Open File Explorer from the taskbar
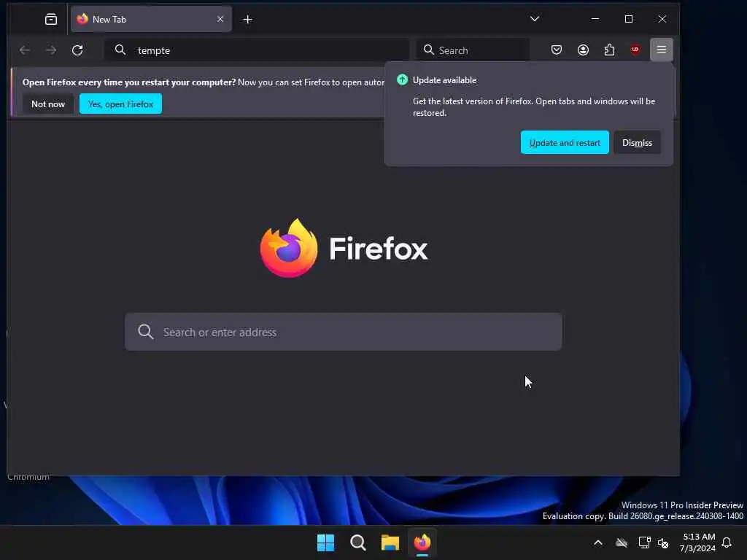Screen dimensions: 747x560 (390, 542)
